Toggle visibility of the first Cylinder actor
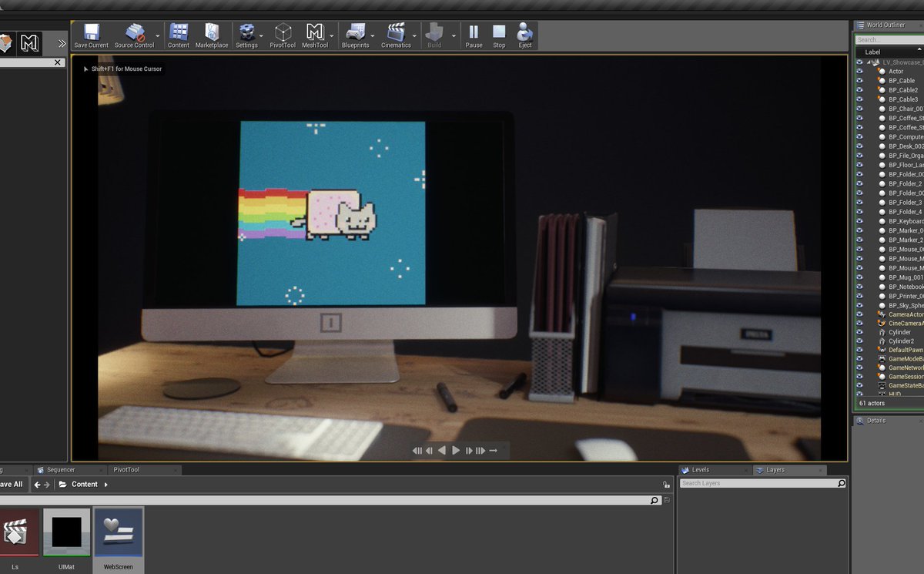The width and height of the screenshot is (924, 574). pyautogui.click(x=860, y=332)
